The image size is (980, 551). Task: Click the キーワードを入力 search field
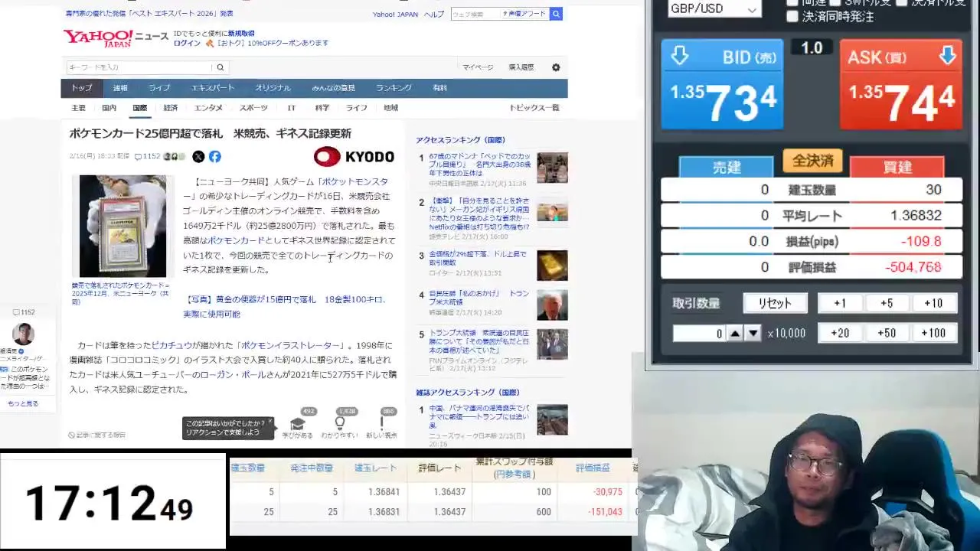point(140,67)
